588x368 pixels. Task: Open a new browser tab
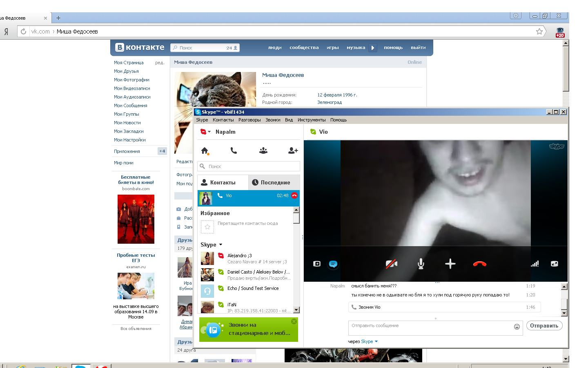point(58,18)
